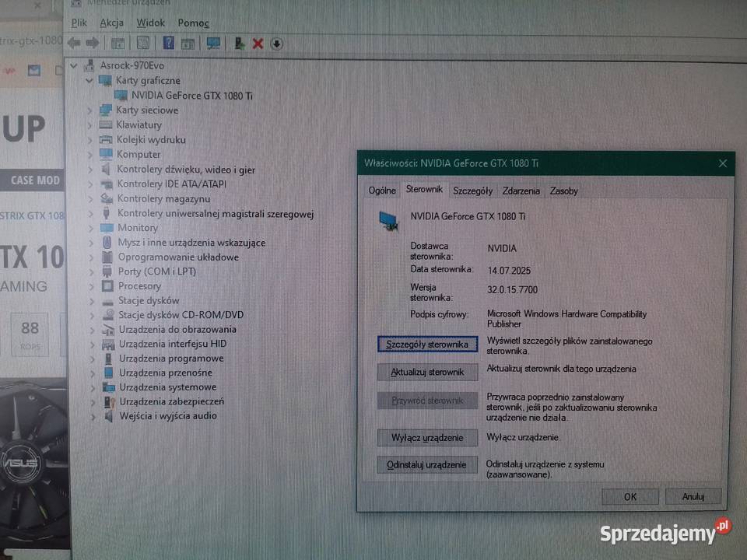Switch to the Zasoby tab
The height and width of the screenshot is (560, 747).
[x=563, y=191]
